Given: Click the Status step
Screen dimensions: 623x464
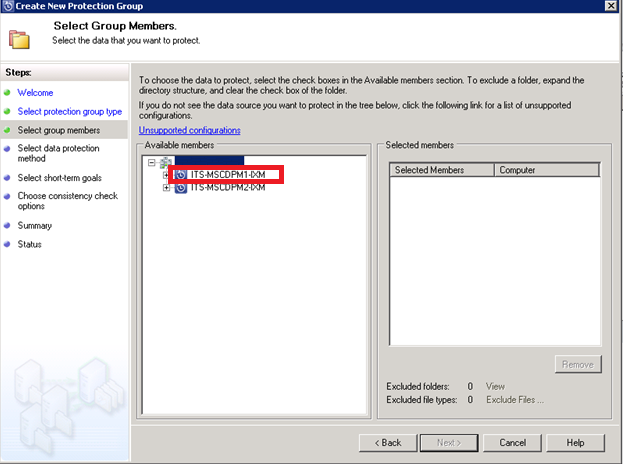Looking at the screenshot, I should click(29, 244).
